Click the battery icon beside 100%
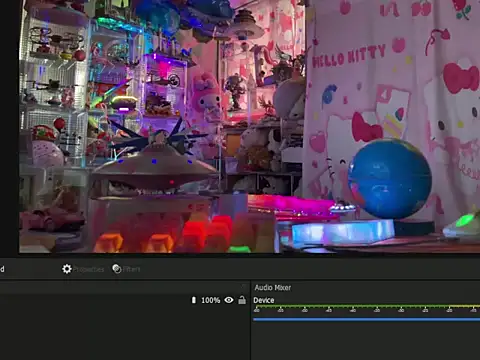The image size is (480, 360). click(x=194, y=300)
